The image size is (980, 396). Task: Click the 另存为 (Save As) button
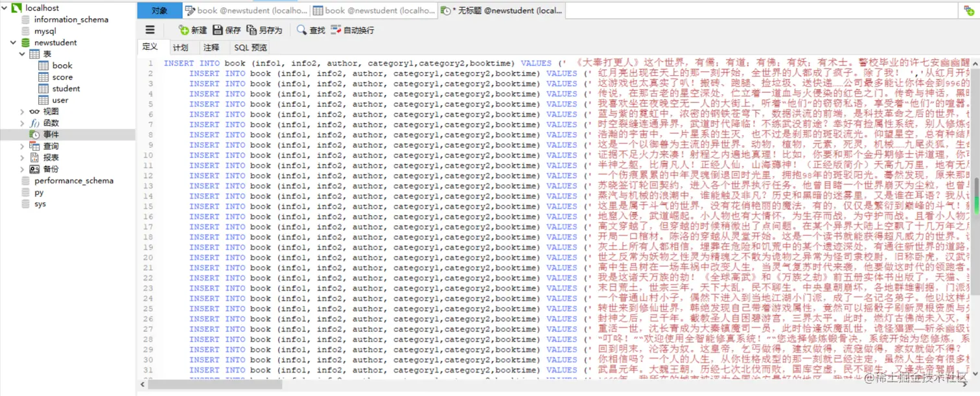click(x=264, y=30)
